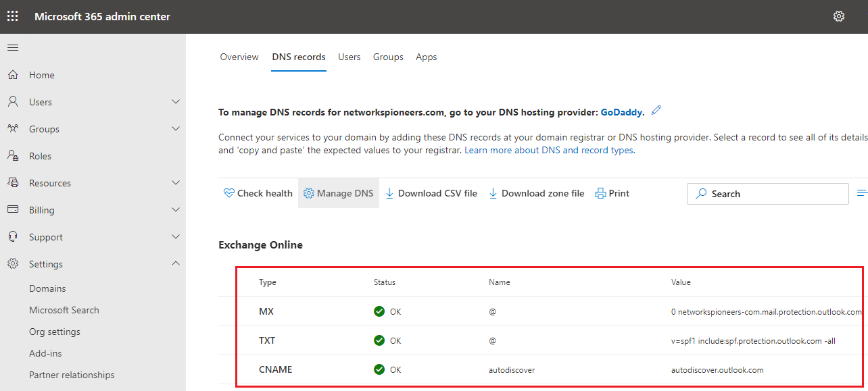Click the Name column header
The image size is (868, 391).
(500, 282)
